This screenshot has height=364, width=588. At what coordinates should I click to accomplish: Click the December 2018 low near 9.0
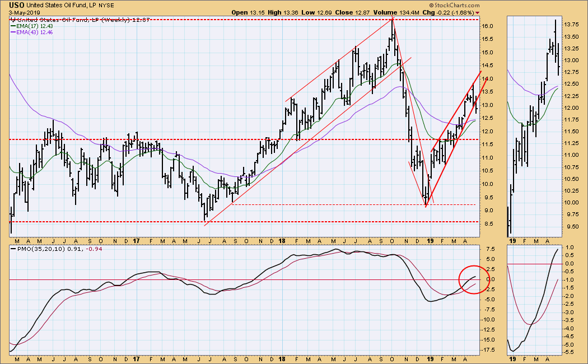426,205
